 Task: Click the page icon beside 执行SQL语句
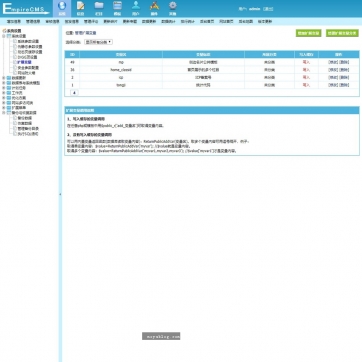15,134
